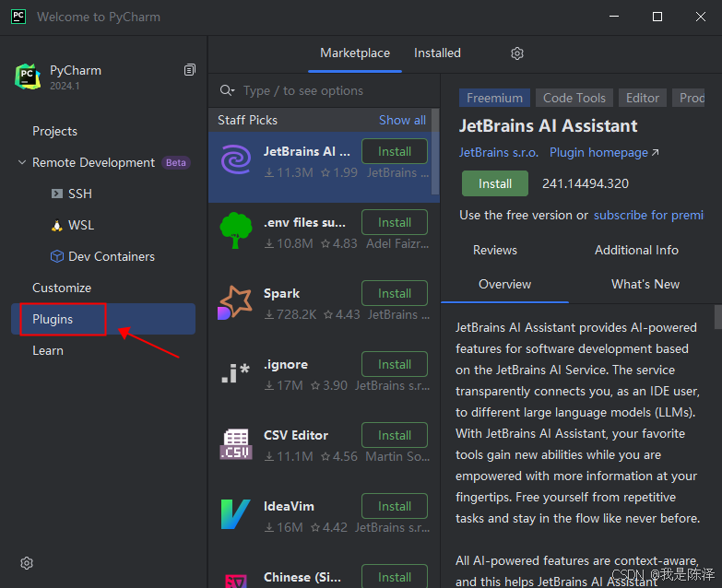Select WSL under Remote Development
Screen dimensions: 722x588
(81, 226)
